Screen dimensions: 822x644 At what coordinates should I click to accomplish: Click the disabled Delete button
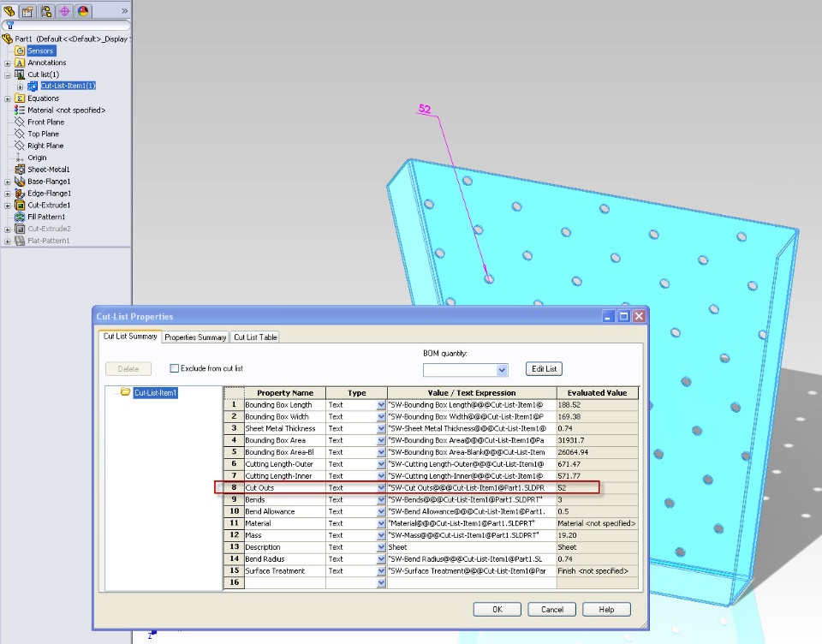tap(128, 369)
